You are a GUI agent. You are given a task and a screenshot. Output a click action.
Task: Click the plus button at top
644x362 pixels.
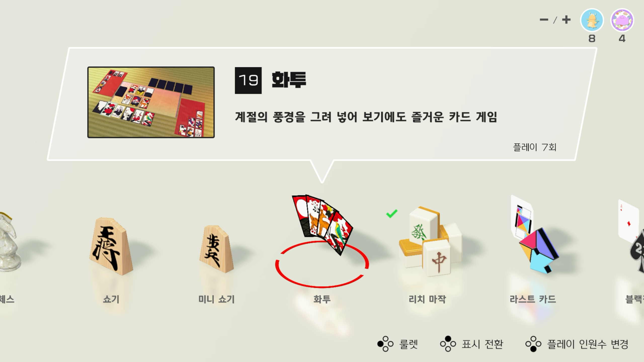pos(566,20)
